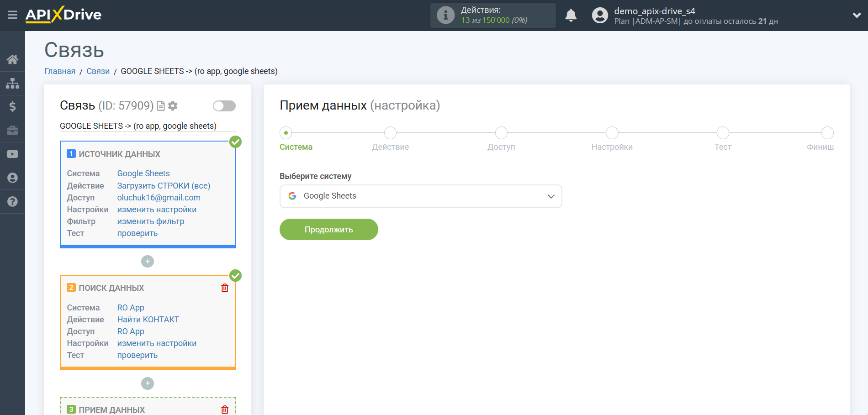Open the billing dollar icon in sidebar
The image size is (868, 415).
point(12,107)
